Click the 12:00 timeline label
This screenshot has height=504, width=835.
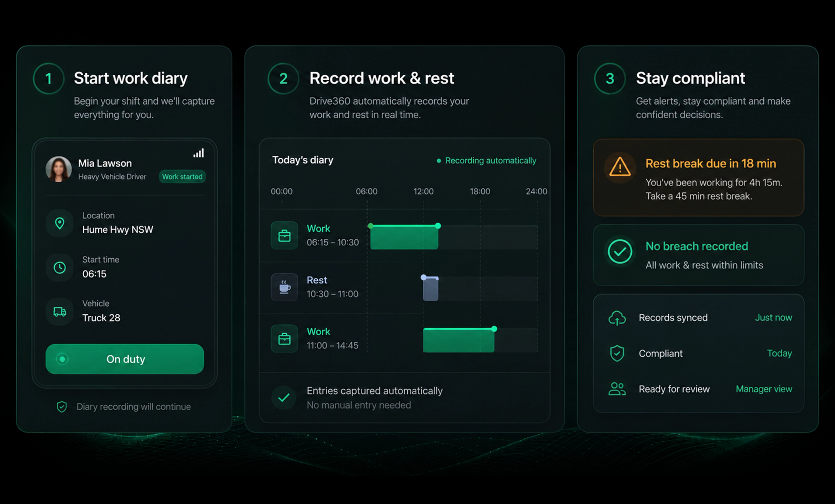click(423, 192)
